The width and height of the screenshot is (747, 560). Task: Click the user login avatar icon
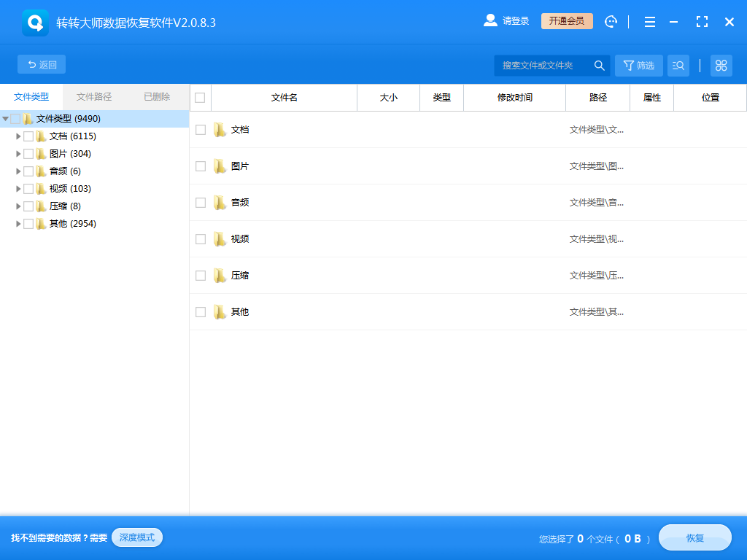(x=490, y=20)
